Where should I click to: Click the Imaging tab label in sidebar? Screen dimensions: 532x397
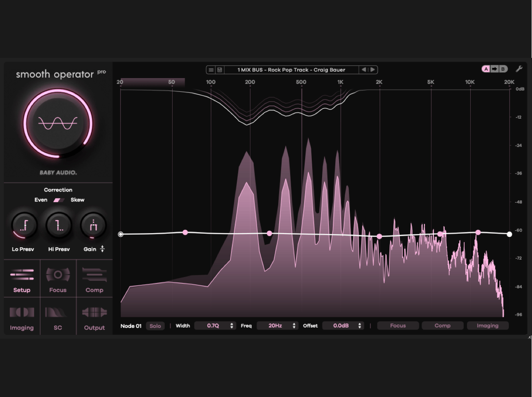point(22,328)
